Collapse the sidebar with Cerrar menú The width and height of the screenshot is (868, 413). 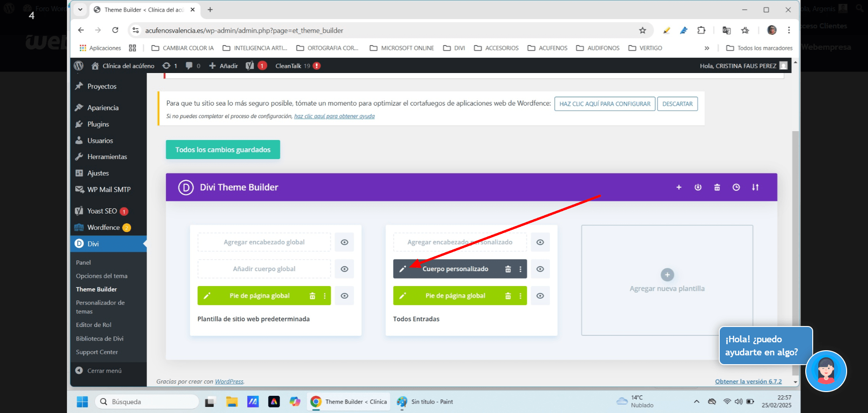click(x=99, y=371)
